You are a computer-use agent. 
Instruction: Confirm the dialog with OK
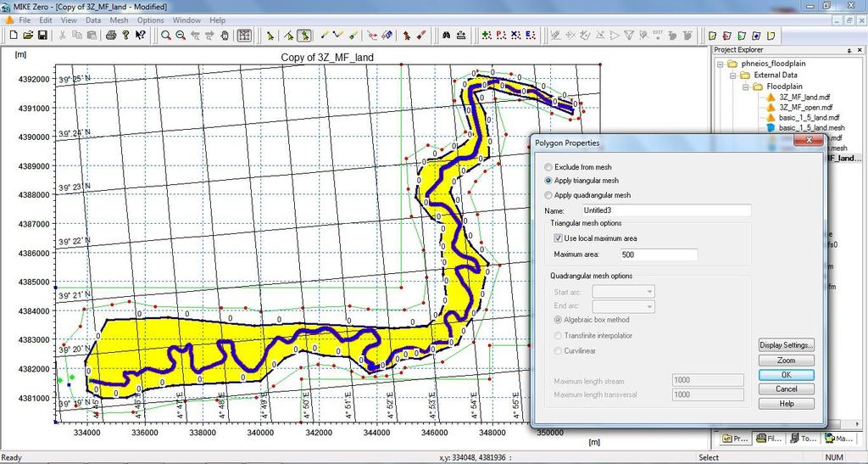(786, 375)
